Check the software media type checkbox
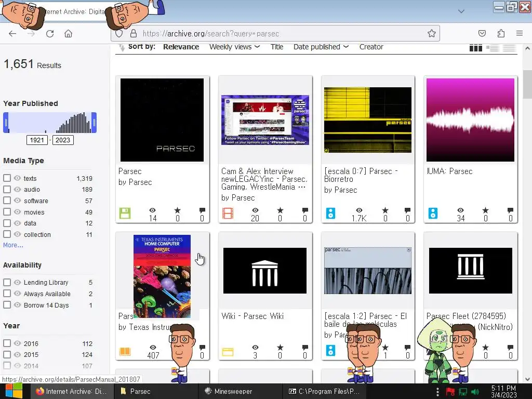This screenshot has height=399, width=532. click(x=7, y=200)
